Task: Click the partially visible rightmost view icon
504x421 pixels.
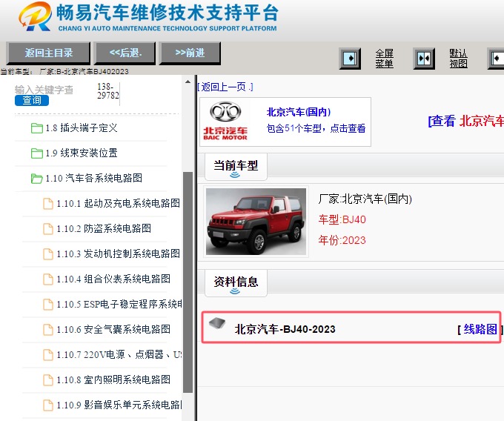Action: [x=496, y=59]
